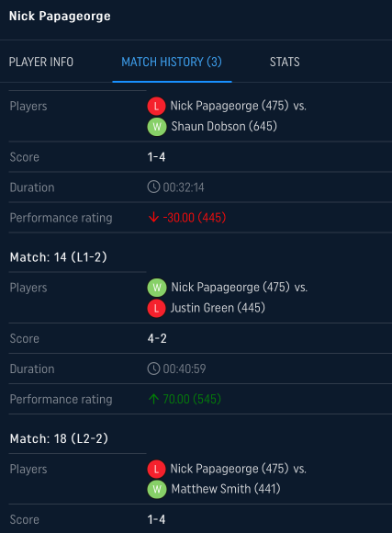The width and height of the screenshot is (392, 533).
Task: Click the 4-2 score in Match 14
Action: (x=157, y=338)
